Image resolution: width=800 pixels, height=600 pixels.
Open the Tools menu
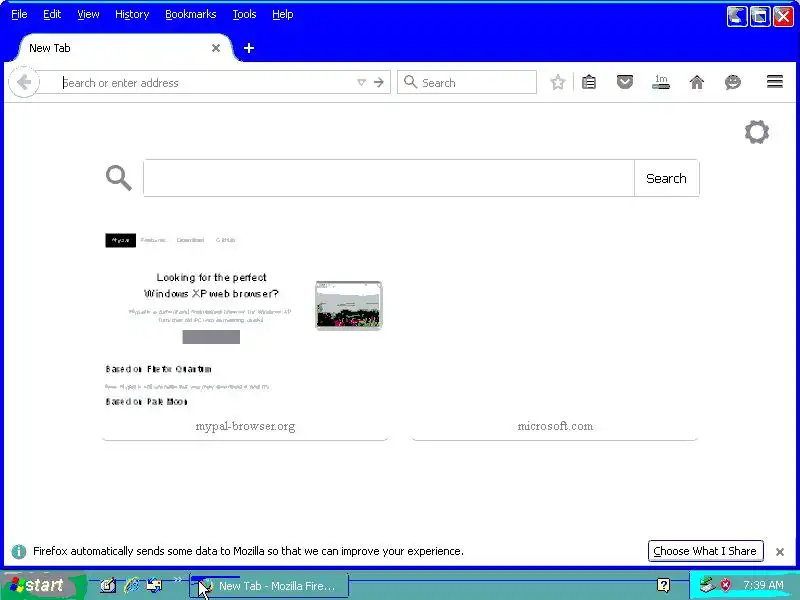click(x=244, y=14)
